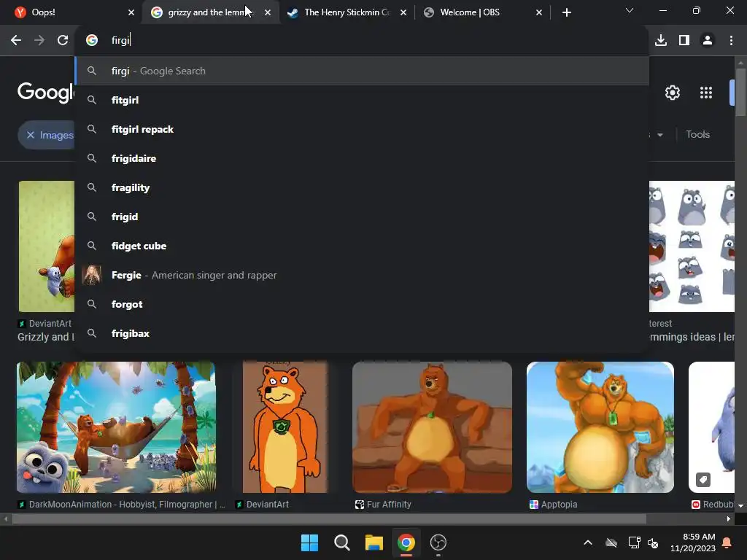Screen dimensions: 747x560
Task: Open the tab search chevron
Action: (630, 10)
